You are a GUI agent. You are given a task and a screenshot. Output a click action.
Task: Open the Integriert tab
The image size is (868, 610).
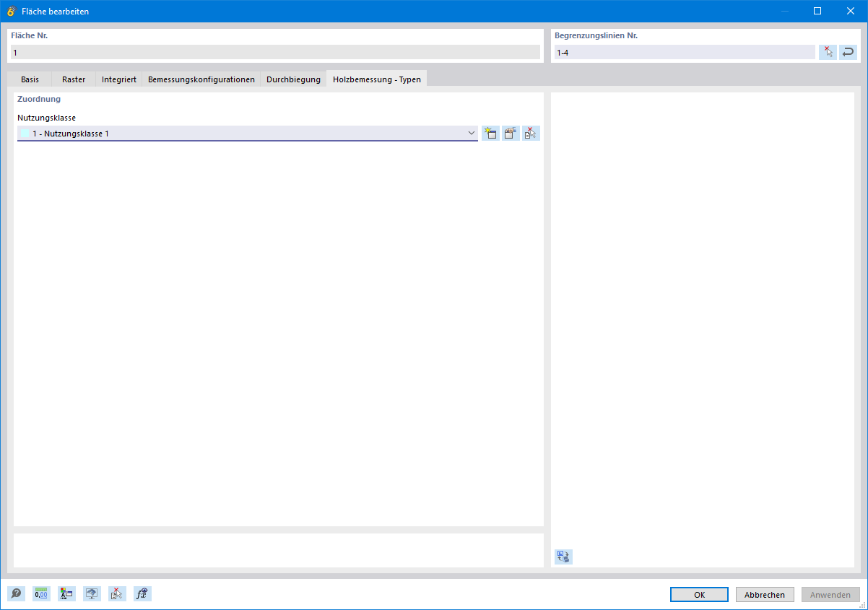pos(119,79)
